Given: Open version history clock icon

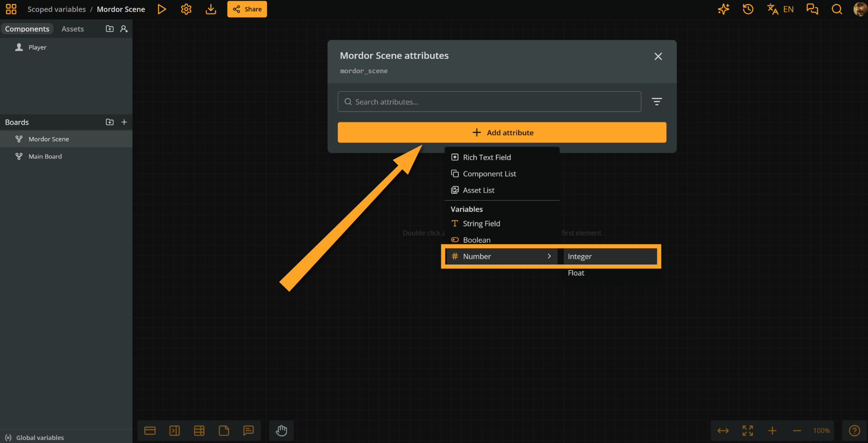Looking at the screenshot, I should (x=748, y=9).
